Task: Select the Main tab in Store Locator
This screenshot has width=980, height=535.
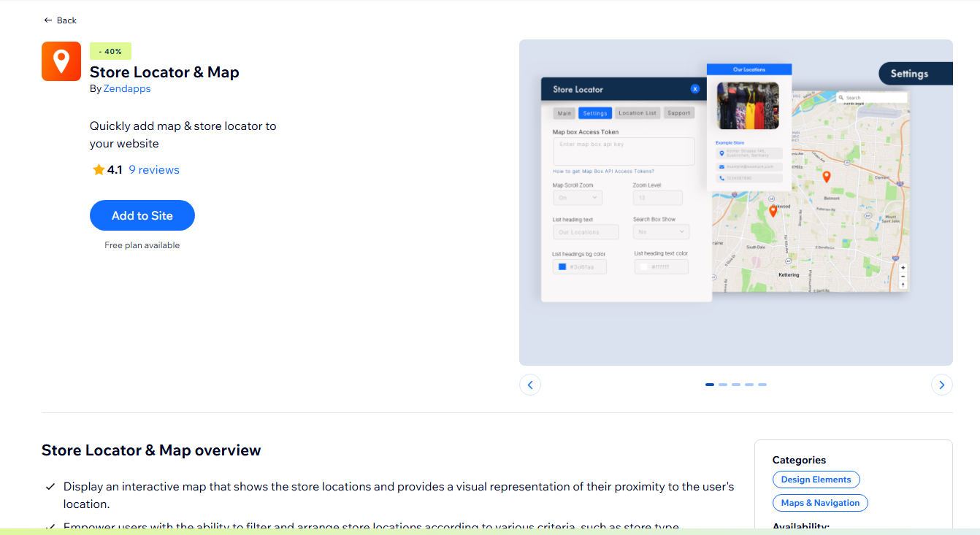Action: (x=564, y=112)
